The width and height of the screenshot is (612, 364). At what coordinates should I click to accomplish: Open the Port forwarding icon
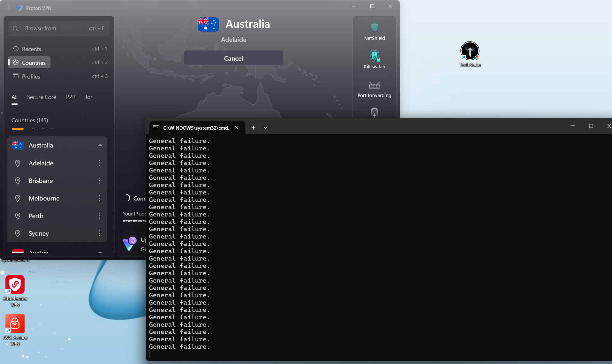click(x=374, y=85)
